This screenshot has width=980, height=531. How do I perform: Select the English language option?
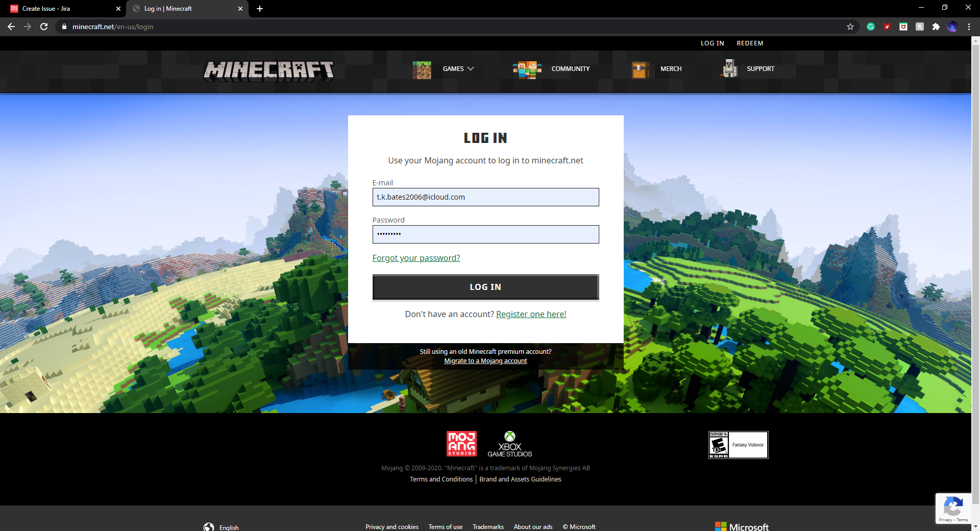[229, 527]
